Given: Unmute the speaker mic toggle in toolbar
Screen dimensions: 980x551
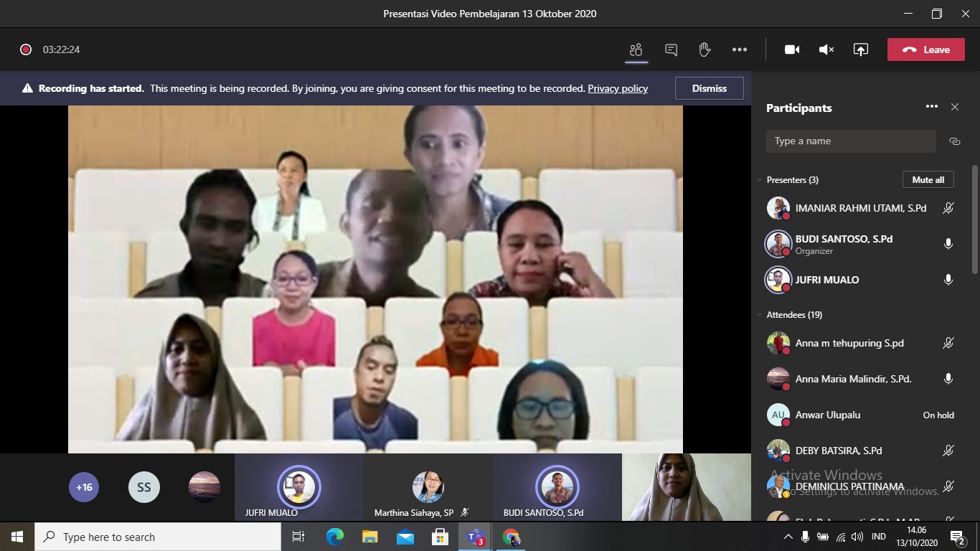Looking at the screenshot, I should tap(826, 50).
